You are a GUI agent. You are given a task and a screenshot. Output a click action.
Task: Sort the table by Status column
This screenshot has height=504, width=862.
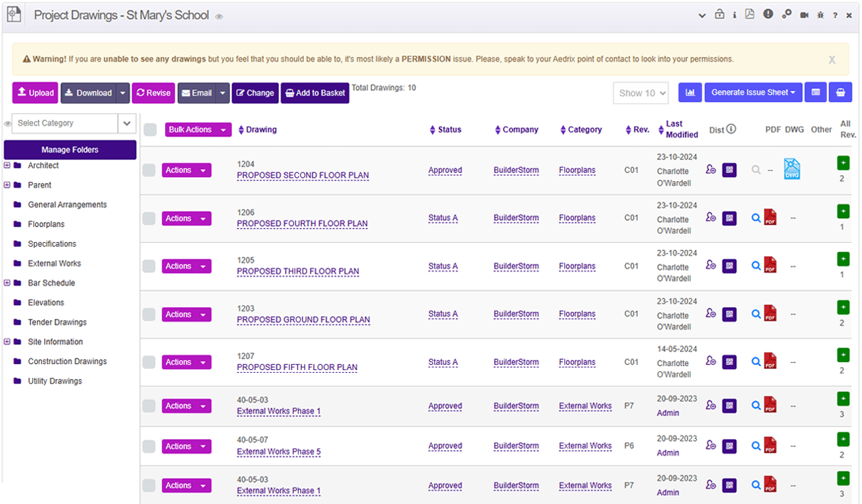click(x=449, y=130)
